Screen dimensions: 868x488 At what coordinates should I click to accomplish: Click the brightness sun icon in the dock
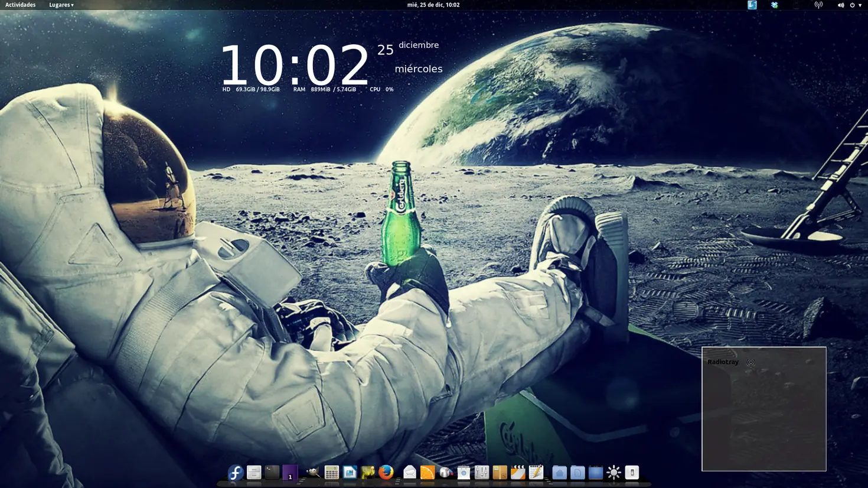[612, 473]
